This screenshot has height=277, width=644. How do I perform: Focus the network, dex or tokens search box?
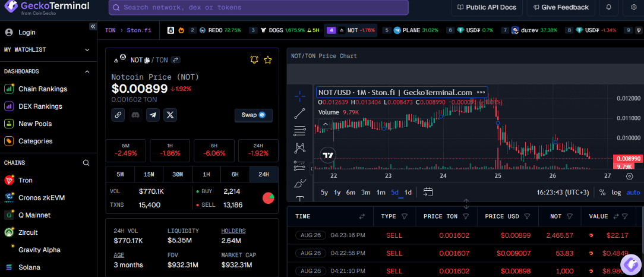point(258,8)
